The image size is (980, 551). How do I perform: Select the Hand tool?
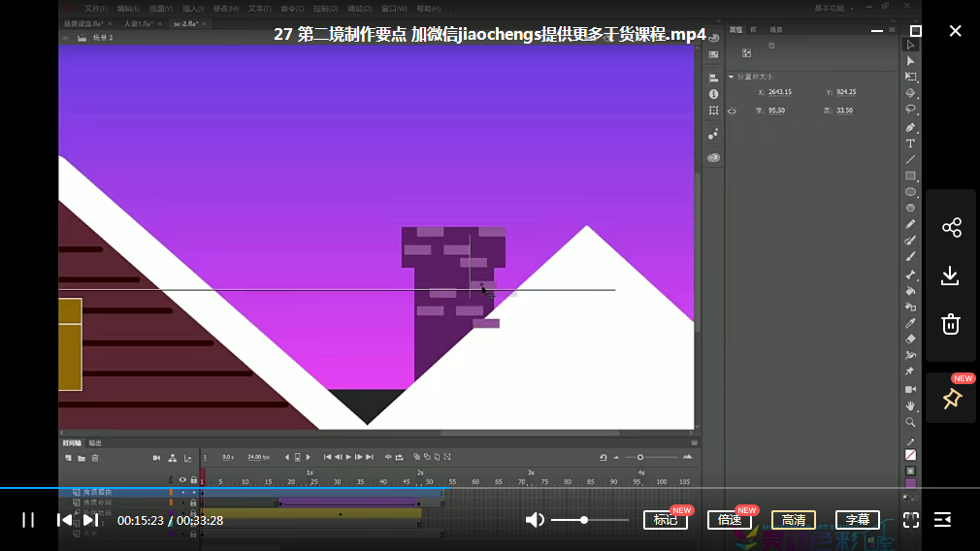(x=911, y=406)
